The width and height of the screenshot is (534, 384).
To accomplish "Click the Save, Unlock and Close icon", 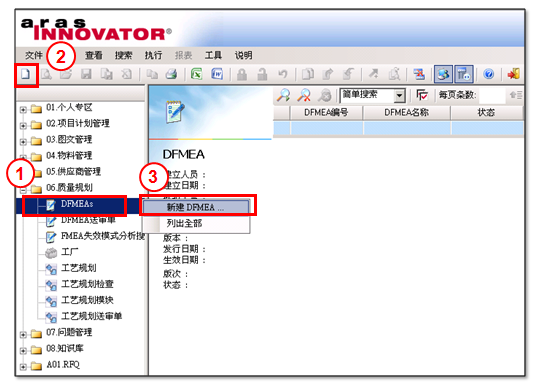I will [x=106, y=74].
